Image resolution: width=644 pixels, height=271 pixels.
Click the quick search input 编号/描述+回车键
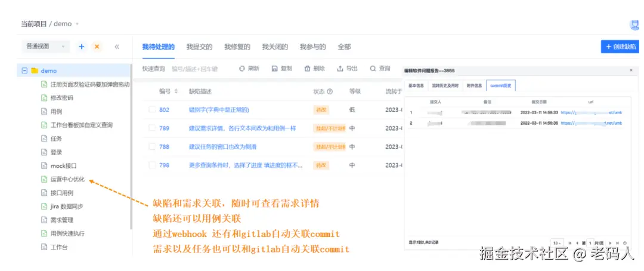pyautogui.click(x=195, y=69)
